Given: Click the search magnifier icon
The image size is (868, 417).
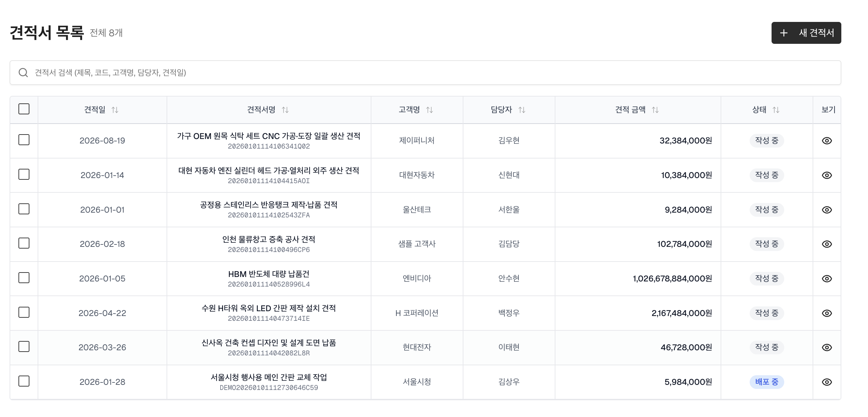Looking at the screenshot, I should 23,73.
